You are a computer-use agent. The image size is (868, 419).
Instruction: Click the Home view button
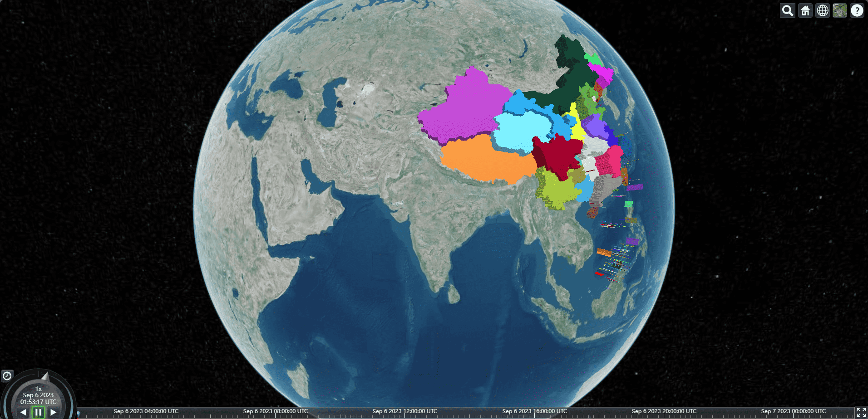pyautogui.click(x=805, y=10)
